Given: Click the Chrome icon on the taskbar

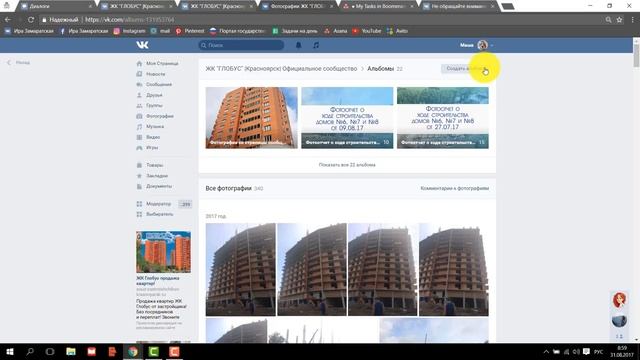Looking at the screenshot, I should coord(133,351).
